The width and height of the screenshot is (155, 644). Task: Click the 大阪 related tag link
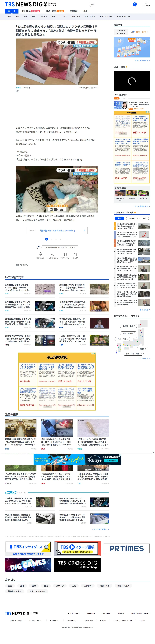point(26,265)
